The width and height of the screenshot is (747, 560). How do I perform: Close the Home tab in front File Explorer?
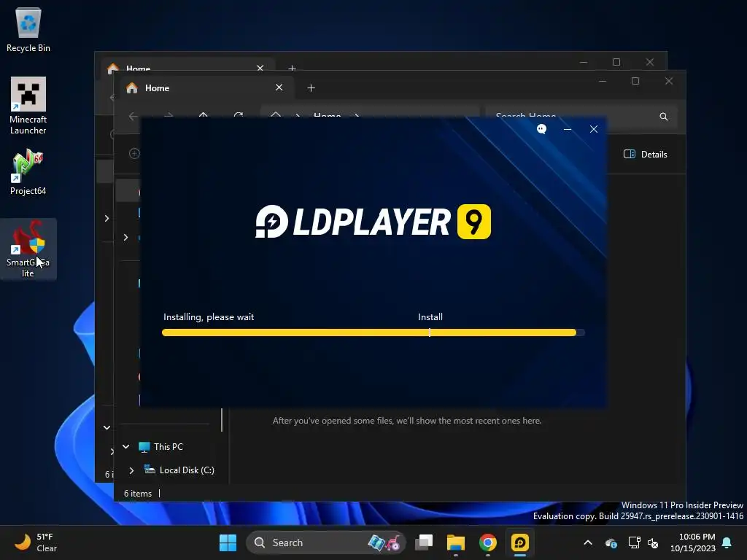coord(279,87)
